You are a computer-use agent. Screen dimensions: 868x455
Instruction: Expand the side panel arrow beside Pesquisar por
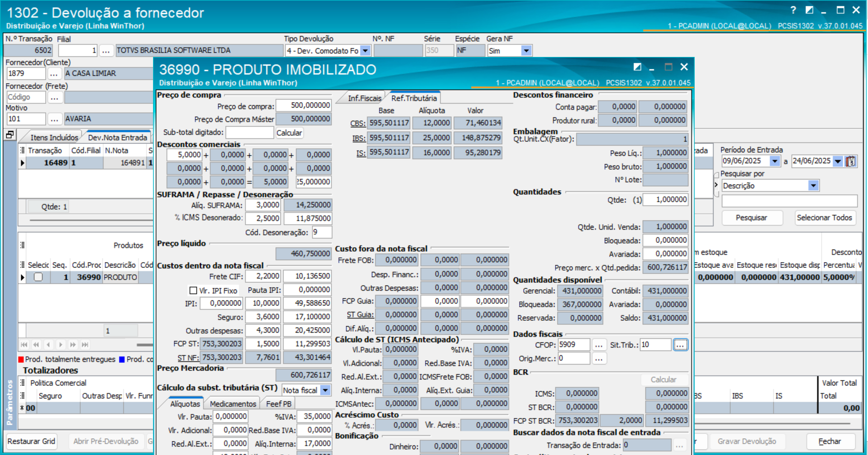pyautogui.click(x=716, y=185)
